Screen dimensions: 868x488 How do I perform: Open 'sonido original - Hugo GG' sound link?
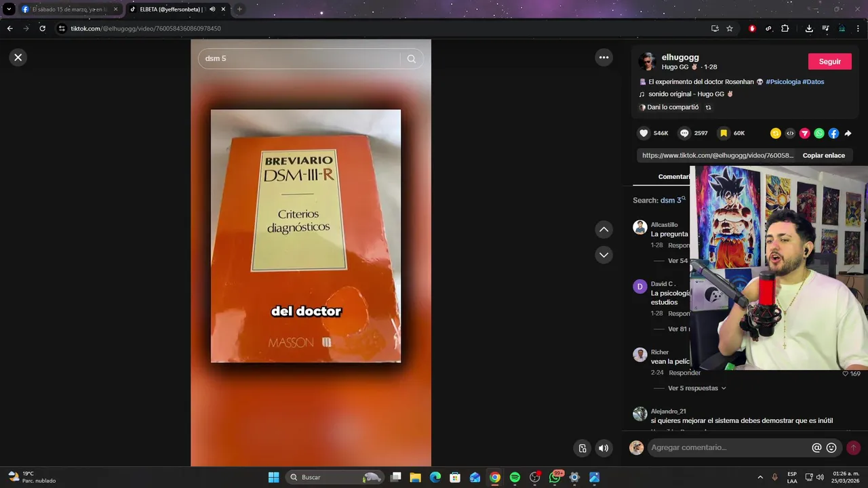click(x=690, y=94)
